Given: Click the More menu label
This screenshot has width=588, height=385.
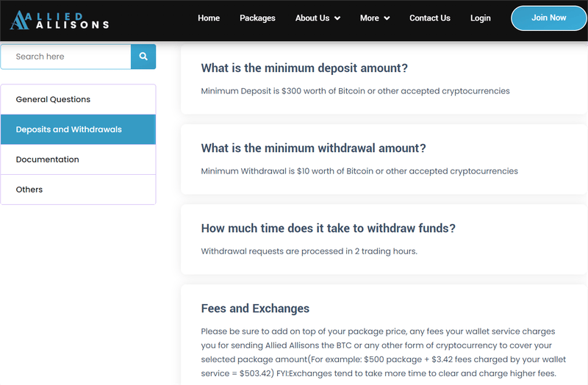Looking at the screenshot, I should (x=370, y=18).
